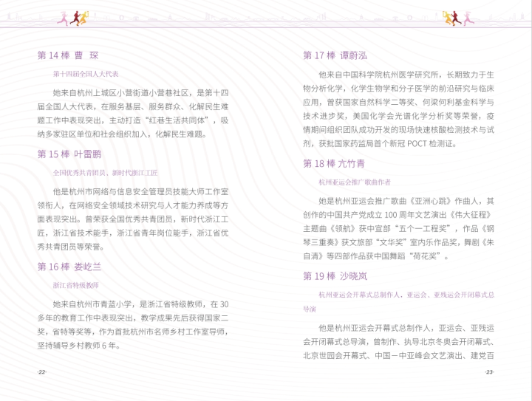
Task: Click the subtitle 第十四届全国人大代表
Action: 86,75
